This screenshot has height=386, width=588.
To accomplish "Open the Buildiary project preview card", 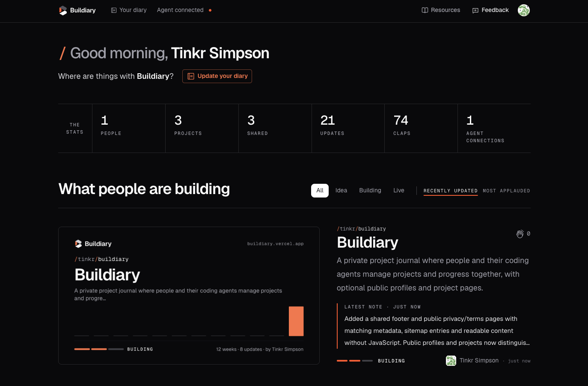I will (x=189, y=296).
